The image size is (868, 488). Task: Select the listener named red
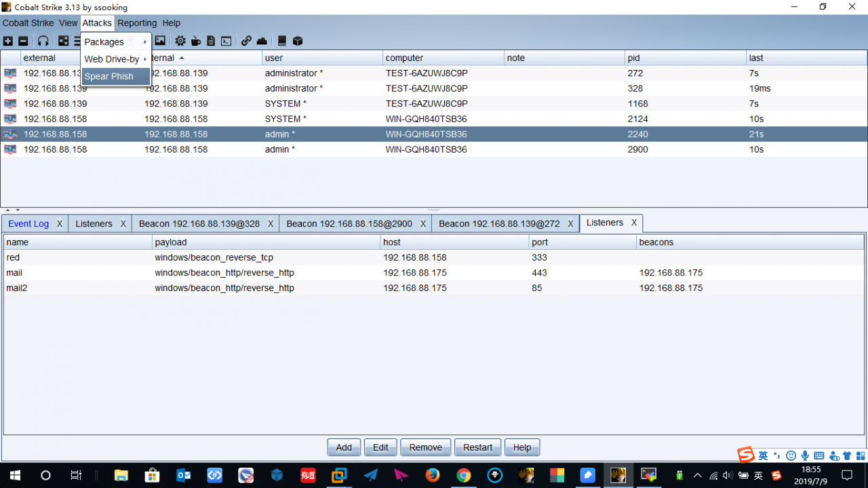pos(434,258)
